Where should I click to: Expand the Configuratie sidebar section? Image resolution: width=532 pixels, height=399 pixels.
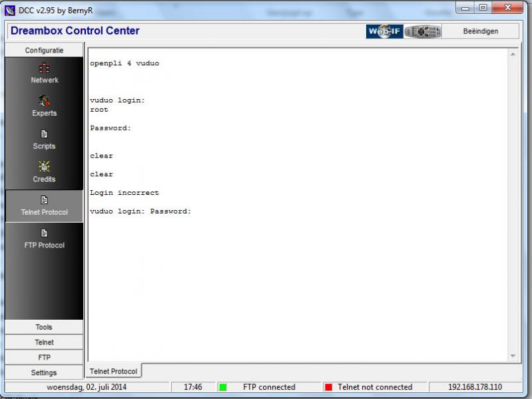44,51
